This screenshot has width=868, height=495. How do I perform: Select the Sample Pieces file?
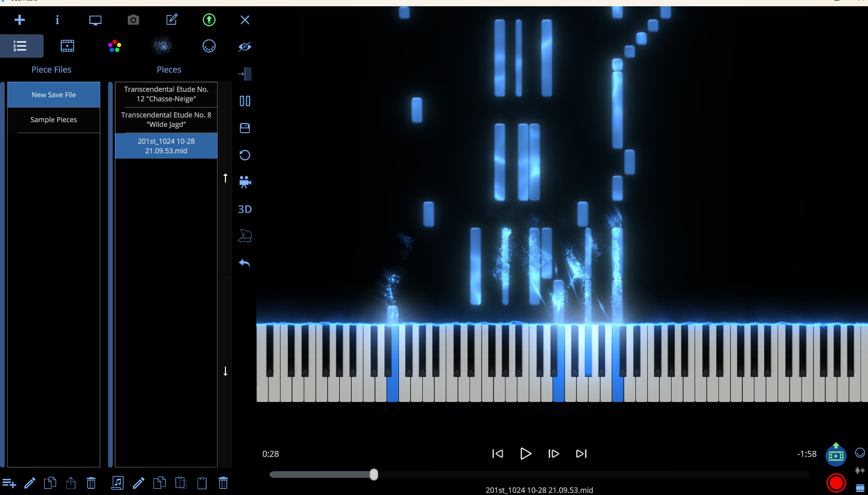[x=54, y=120]
